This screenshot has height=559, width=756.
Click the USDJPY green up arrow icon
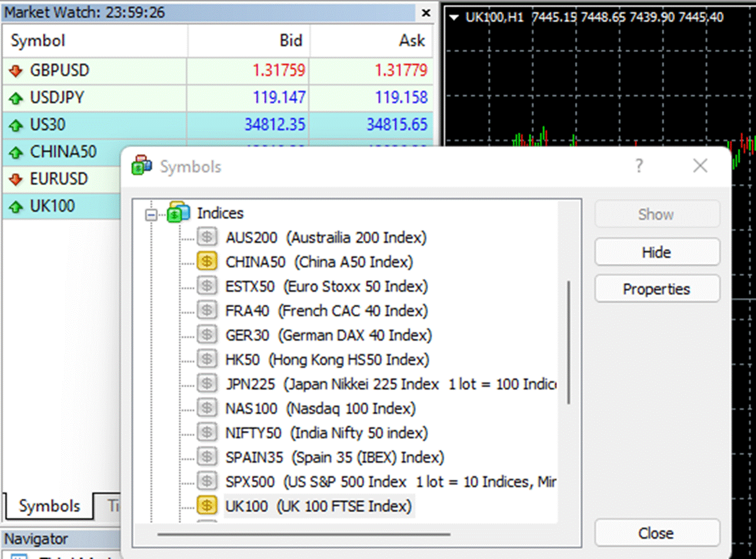pos(16,98)
